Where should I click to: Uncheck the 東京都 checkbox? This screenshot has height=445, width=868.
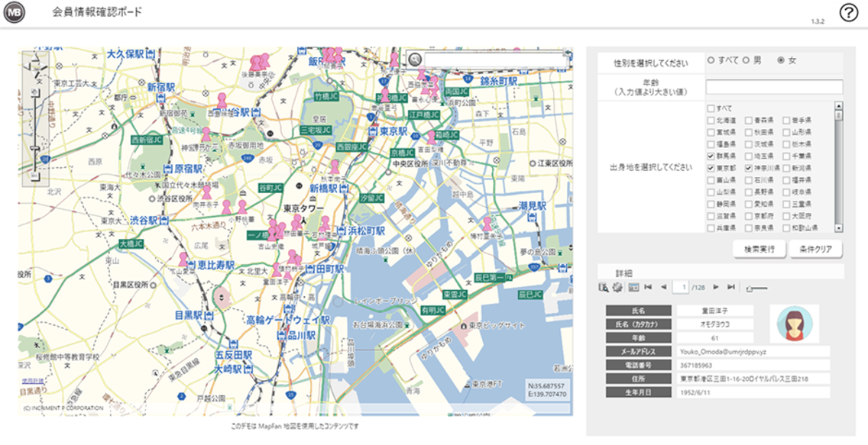(710, 169)
